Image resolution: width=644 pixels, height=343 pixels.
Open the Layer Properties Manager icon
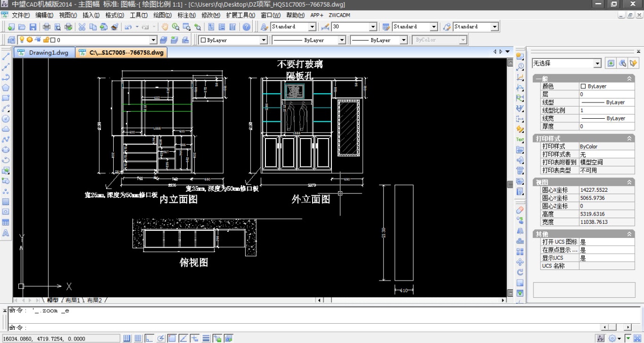coord(11,40)
